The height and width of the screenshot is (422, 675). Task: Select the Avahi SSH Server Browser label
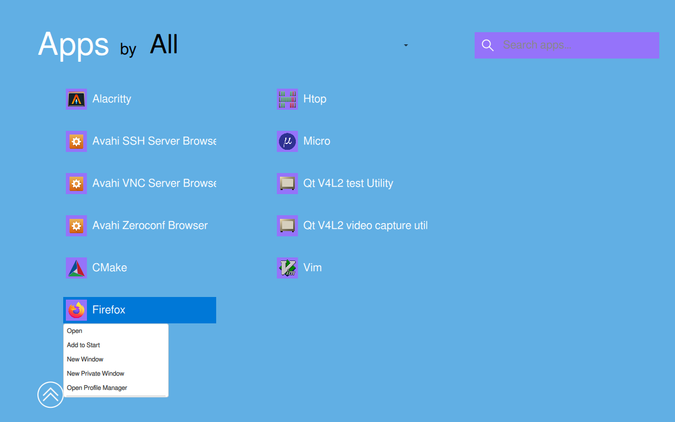(154, 141)
